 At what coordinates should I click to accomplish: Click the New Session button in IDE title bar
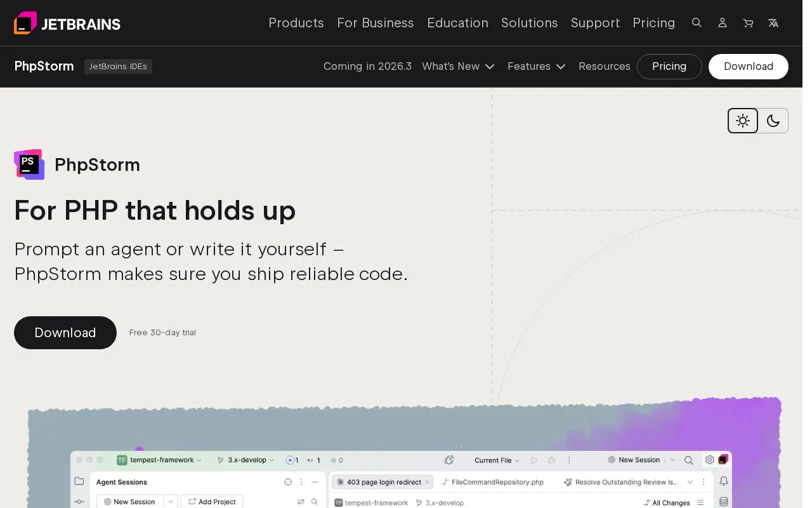click(x=634, y=460)
